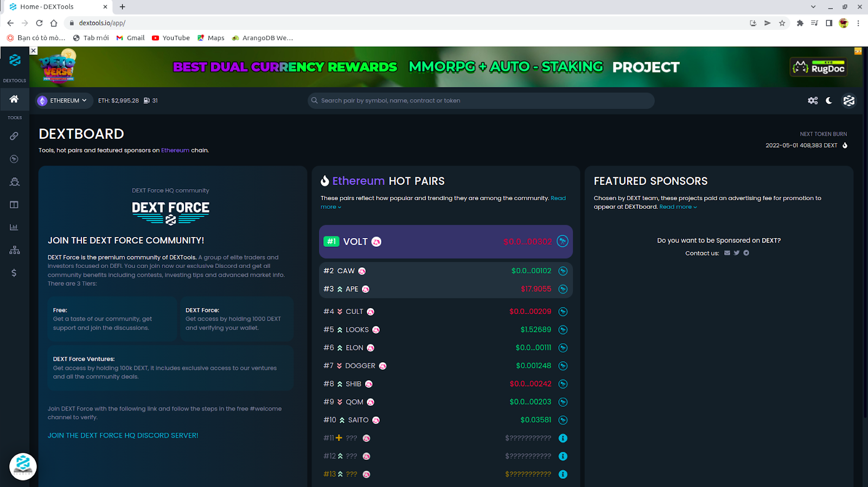Expand the ETHEREUM chain selector dropdown
The width and height of the screenshot is (868, 487).
63,101
